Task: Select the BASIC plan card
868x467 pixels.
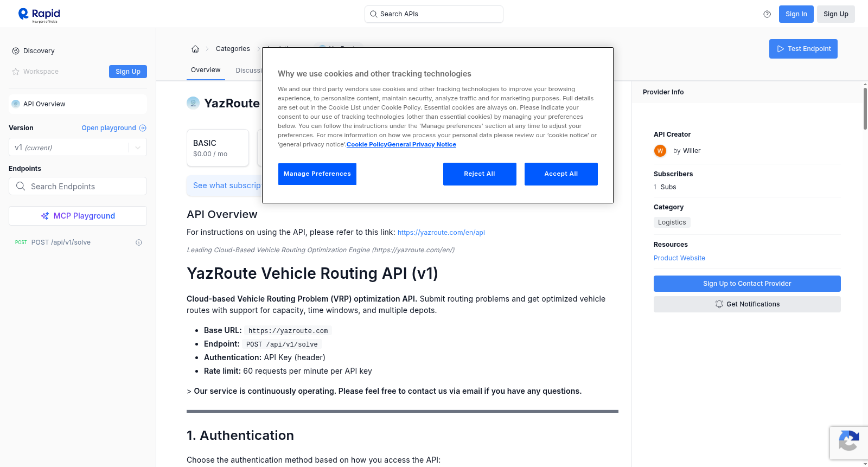Action: [x=218, y=148]
